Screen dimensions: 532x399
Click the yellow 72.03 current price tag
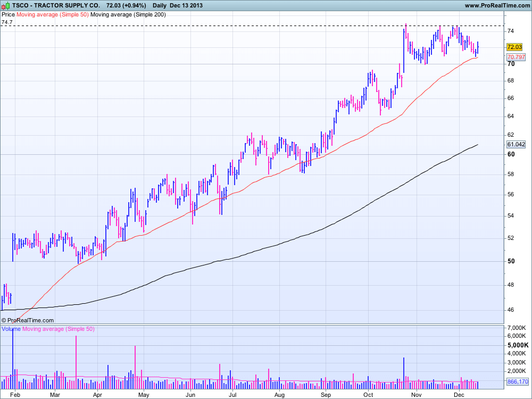pyautogui.click(x=514, y=47)
